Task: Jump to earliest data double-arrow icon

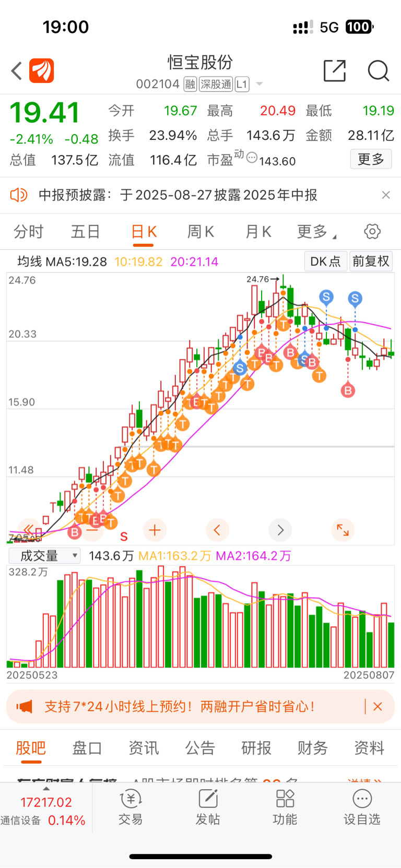Action: coord(29,530)
